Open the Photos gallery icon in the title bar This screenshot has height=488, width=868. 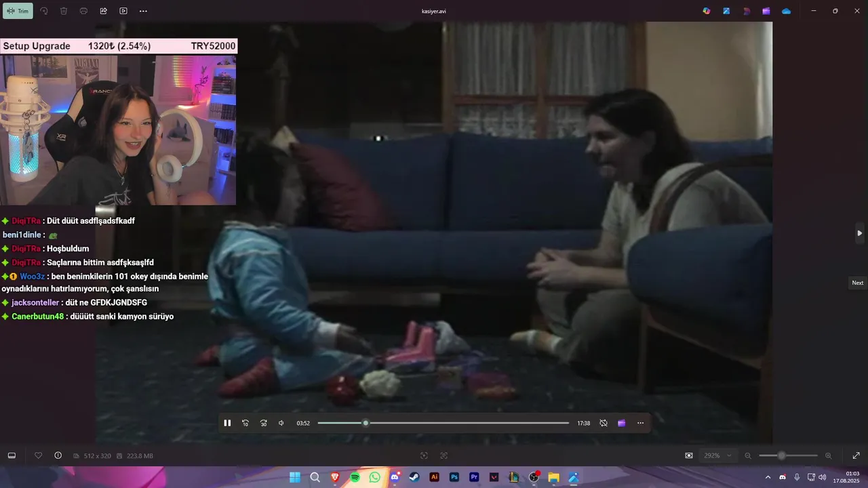coord(726,11)
